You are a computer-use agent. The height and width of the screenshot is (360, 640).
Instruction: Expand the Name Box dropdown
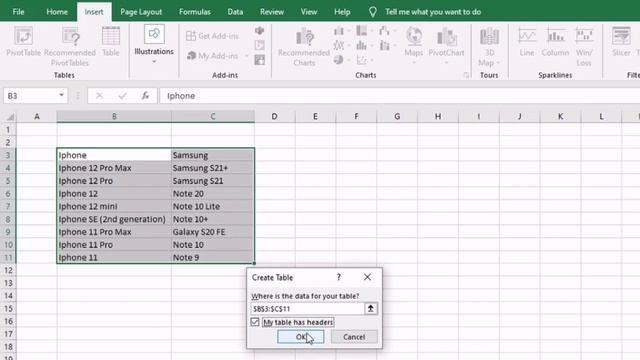coord(61,96)
